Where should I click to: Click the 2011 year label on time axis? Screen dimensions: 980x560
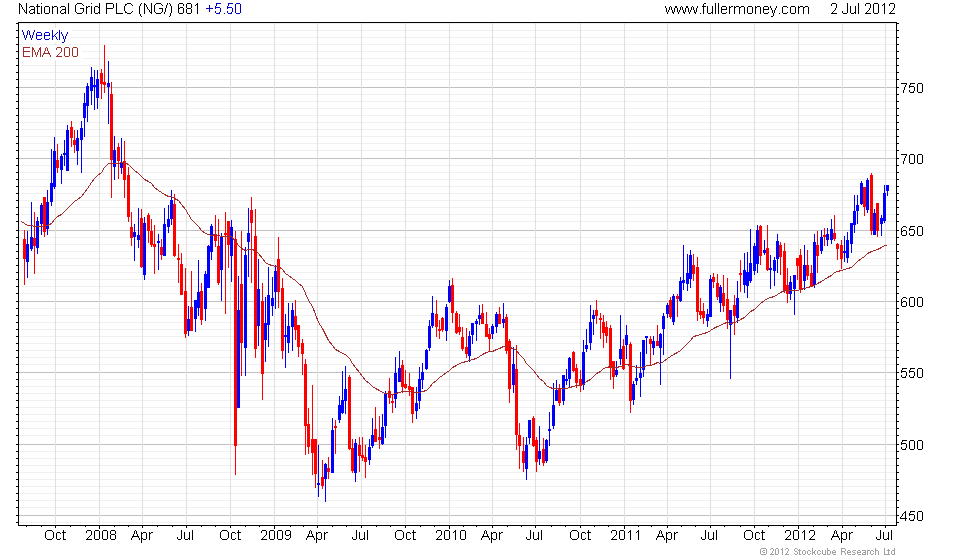[626, 536]
